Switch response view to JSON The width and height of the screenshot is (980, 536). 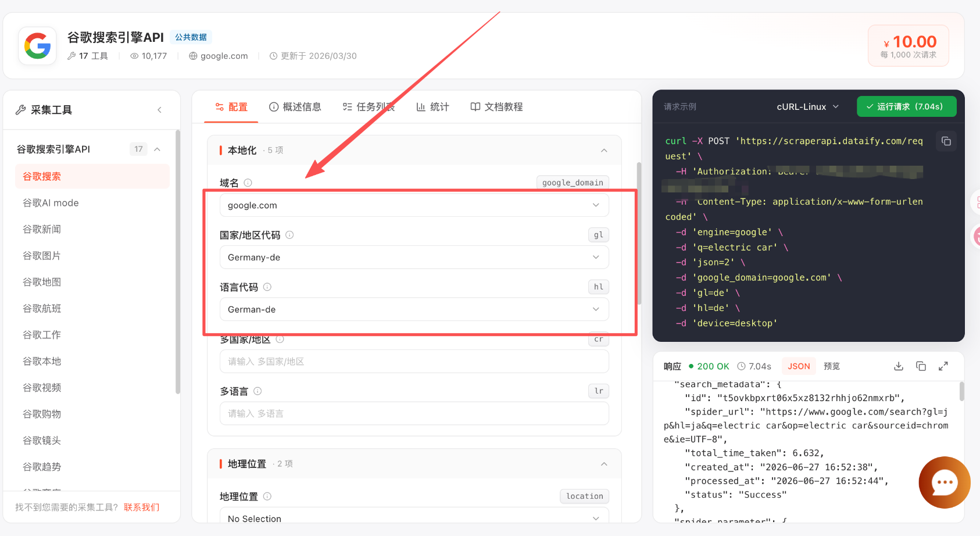(799, 366)
